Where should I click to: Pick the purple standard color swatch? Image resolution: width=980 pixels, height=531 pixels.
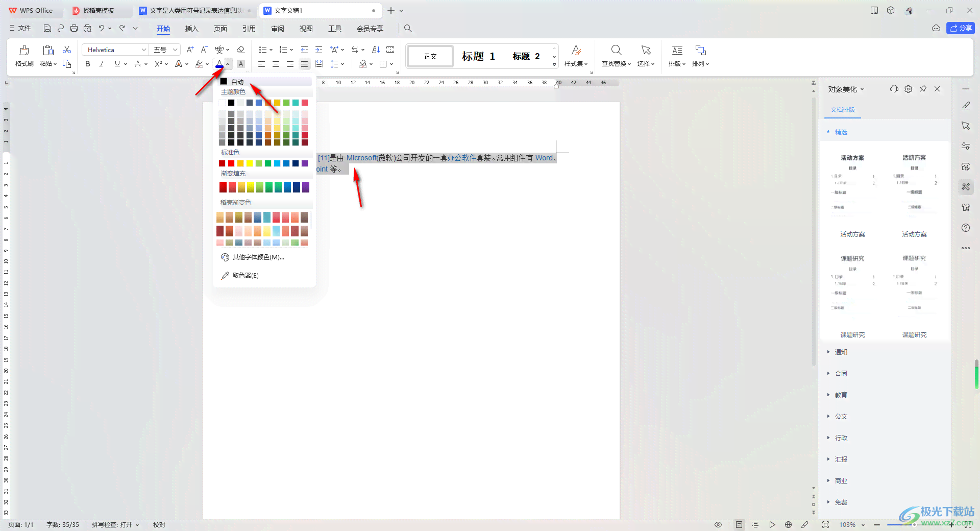(305, 163)
